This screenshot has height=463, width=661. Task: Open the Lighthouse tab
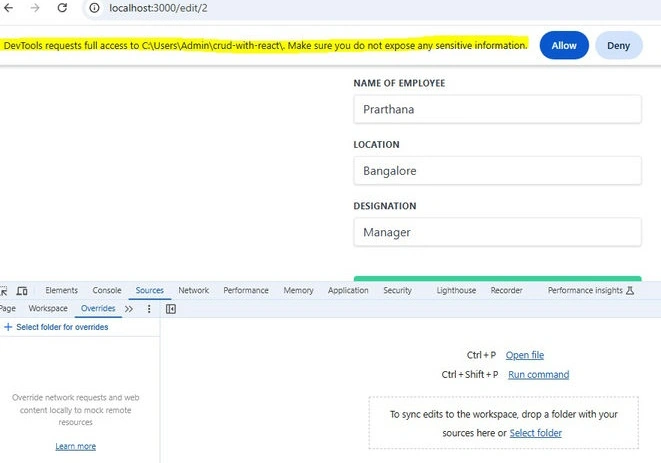[456, 291]
